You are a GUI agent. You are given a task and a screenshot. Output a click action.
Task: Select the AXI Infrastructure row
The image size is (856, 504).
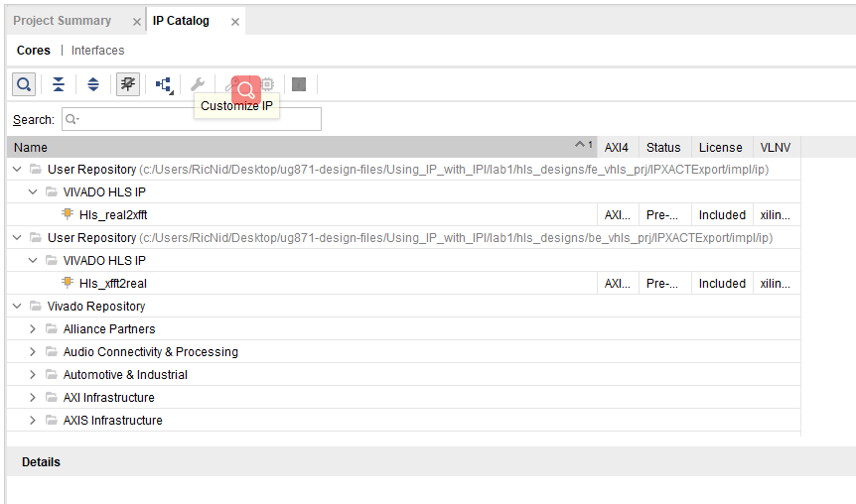(404, 398)
